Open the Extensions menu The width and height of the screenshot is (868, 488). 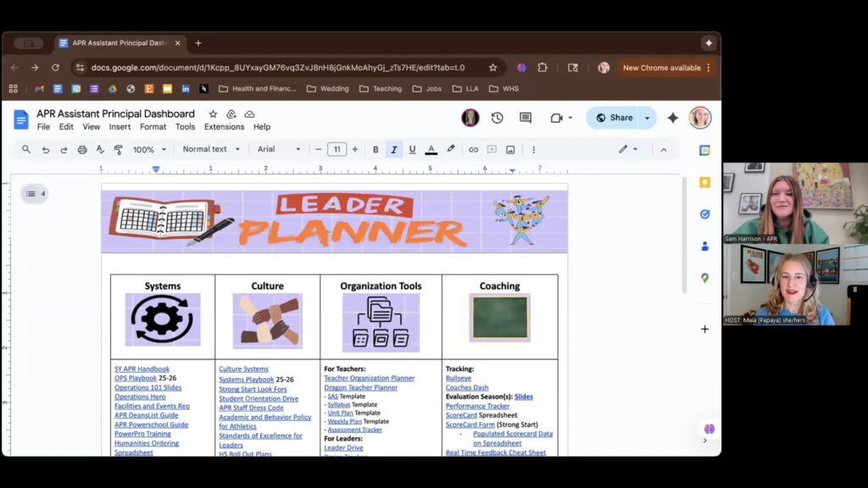(224, 127)
